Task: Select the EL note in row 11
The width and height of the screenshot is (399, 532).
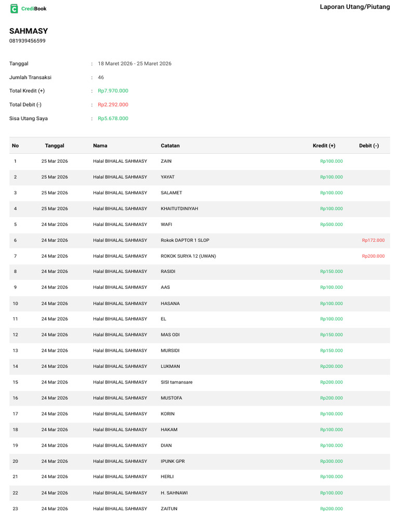Action: [x=163, y=319]
